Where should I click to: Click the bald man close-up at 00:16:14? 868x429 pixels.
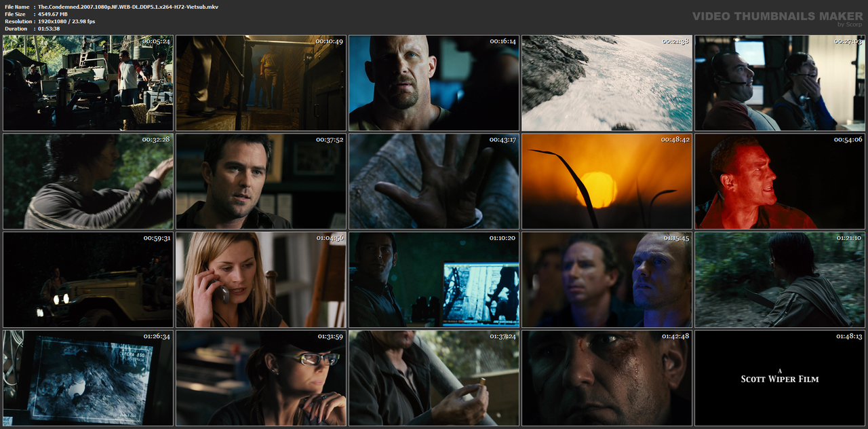coord(434,83)
